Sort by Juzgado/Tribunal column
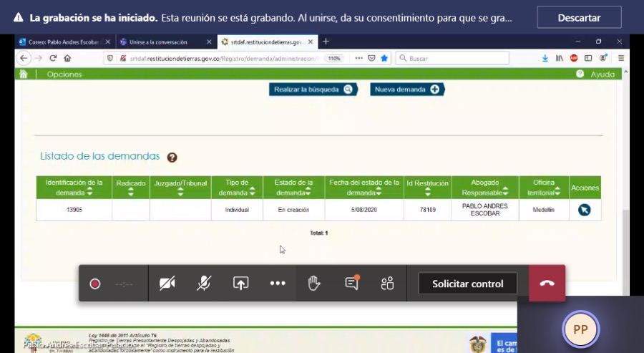Viewport: 644px width, 353px height. click(180, 193)
